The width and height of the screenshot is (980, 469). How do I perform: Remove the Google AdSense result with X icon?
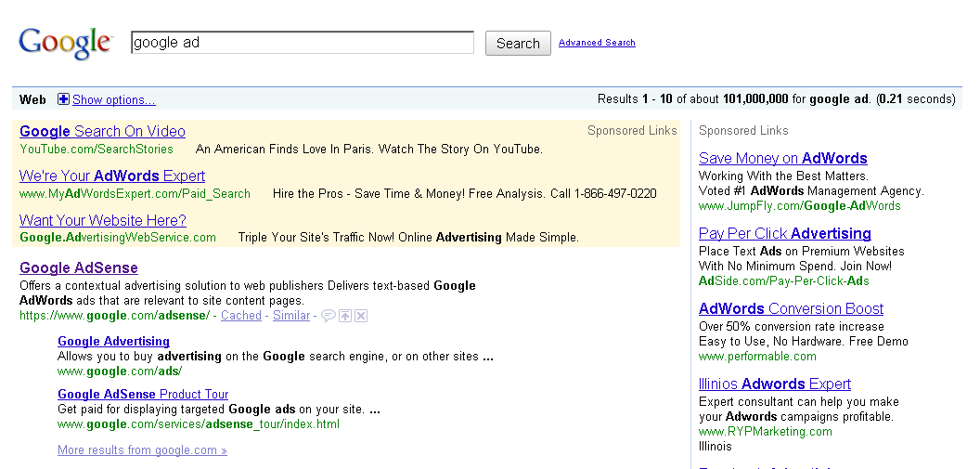click(x=361, y=316)
